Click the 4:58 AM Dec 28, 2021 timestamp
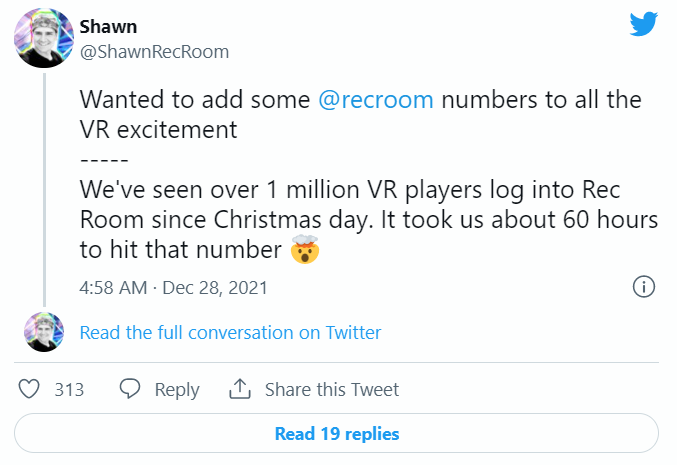 (x=174, y=287)
